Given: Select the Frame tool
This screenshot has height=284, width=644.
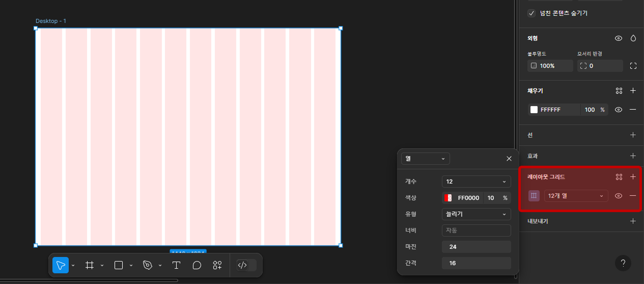Looking at the screenshot, I should [90, 265].
